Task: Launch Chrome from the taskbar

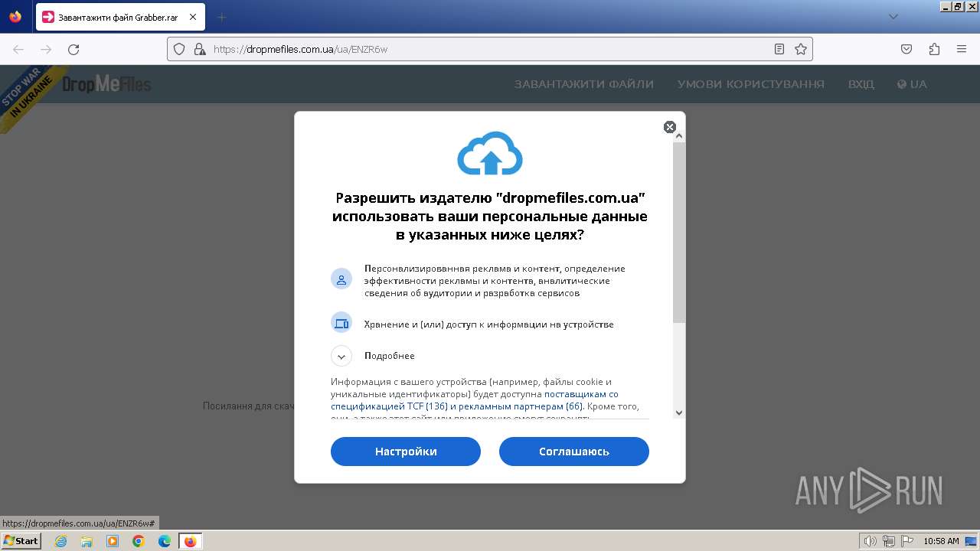Action: pyautogui.click(x=139, y=541)
